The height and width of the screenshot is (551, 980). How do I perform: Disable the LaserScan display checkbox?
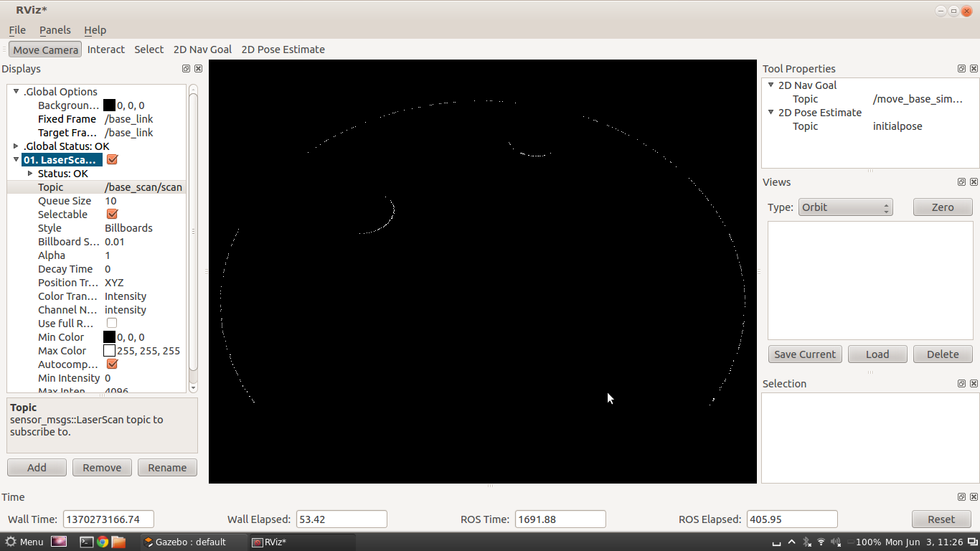(112, 160)
